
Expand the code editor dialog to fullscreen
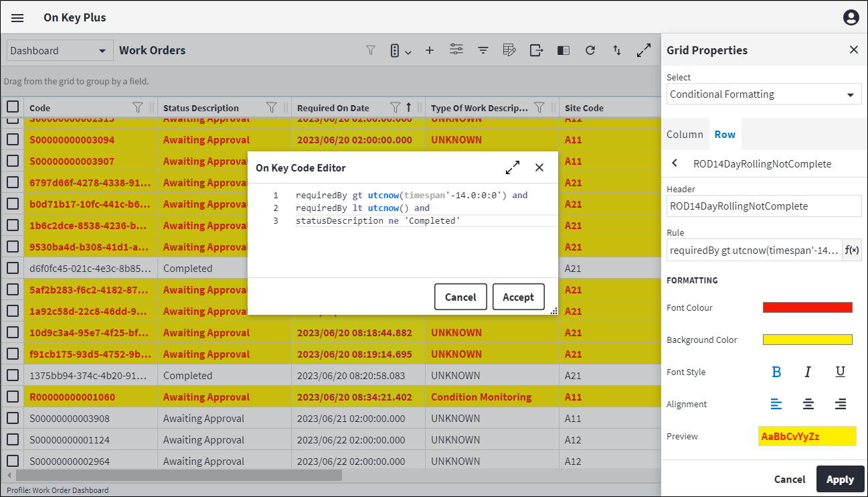coord(513,167)
